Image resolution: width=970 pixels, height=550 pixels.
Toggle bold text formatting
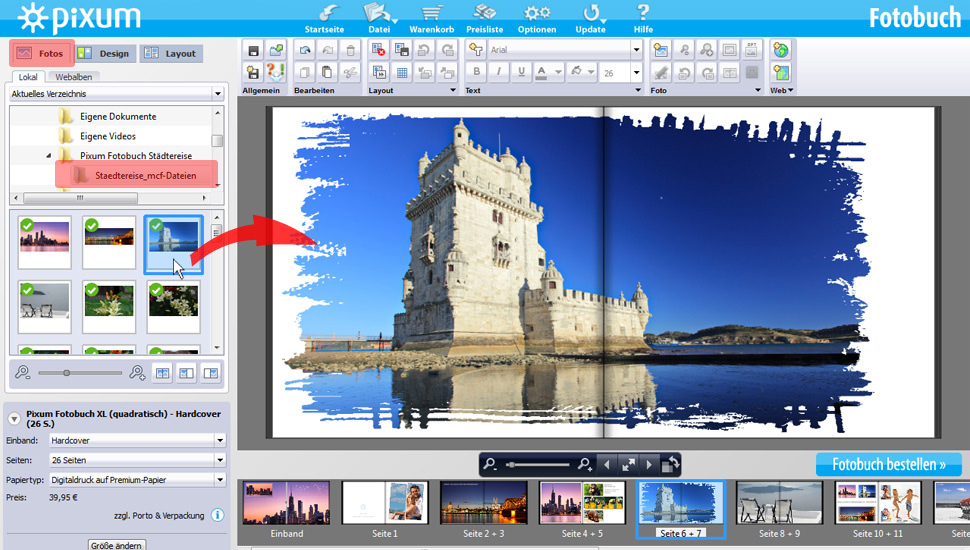coord(477,72)
